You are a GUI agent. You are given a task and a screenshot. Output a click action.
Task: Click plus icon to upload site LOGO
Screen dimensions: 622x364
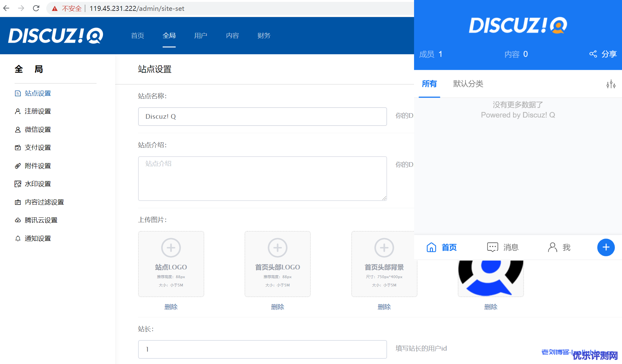171,247
